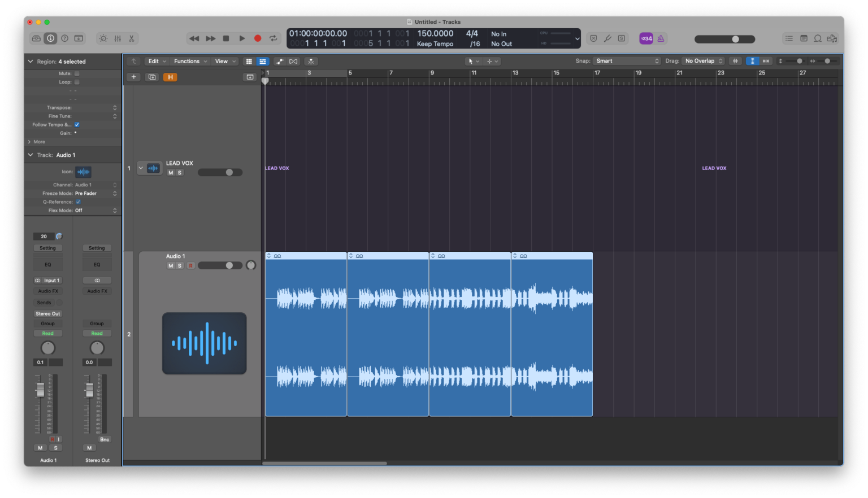Toggle the purple 1234 count-in button
This screenshot has width=868, height=498.
[x=646, y=38]
